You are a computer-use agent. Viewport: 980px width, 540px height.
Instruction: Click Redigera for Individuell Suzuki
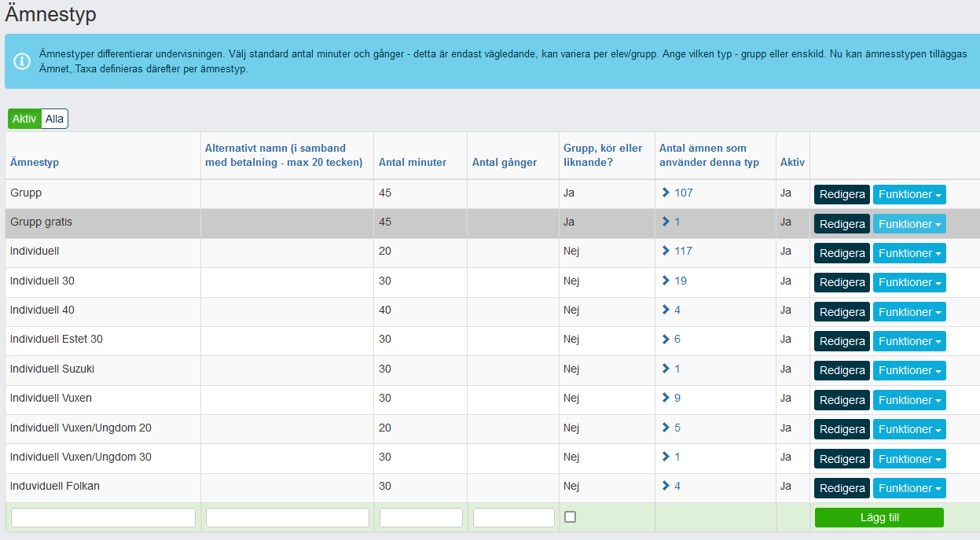842,370
